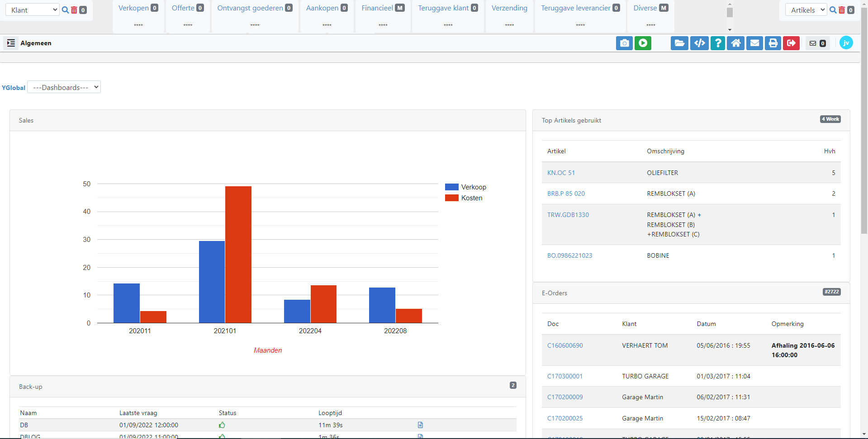
Task: Open e-order C170200025
Action: coord(565,418)
